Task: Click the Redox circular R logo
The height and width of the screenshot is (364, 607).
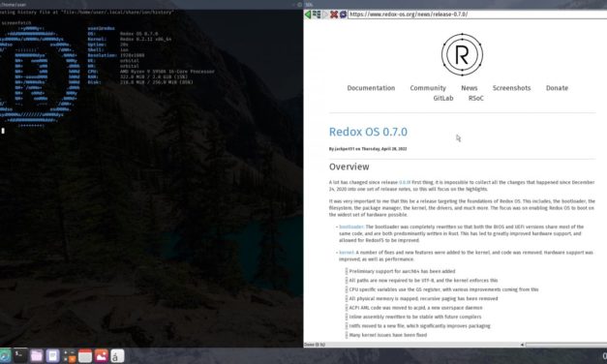Action: point(462,54)
